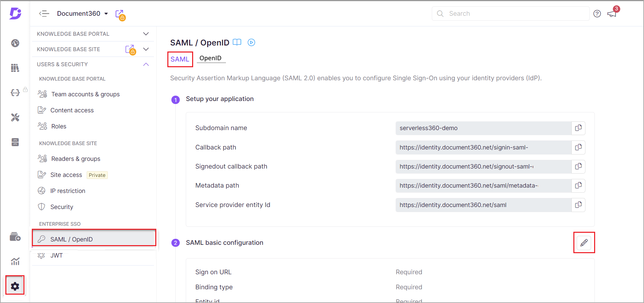Image resolution: width=644 pixels, height=303 pixels.
Task: Open the settings gear in left rail
Action: [15, 286]
